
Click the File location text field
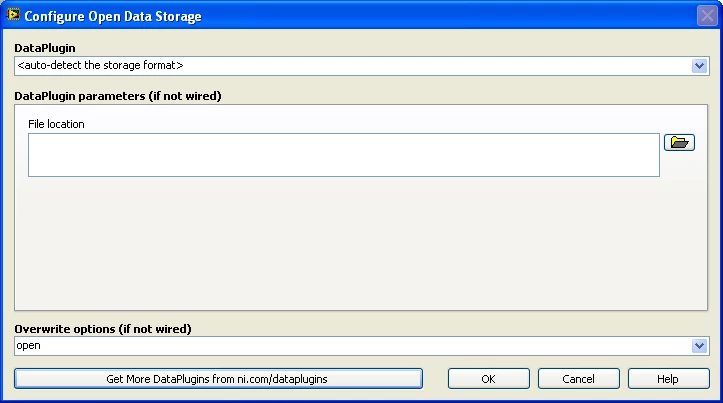344,155
